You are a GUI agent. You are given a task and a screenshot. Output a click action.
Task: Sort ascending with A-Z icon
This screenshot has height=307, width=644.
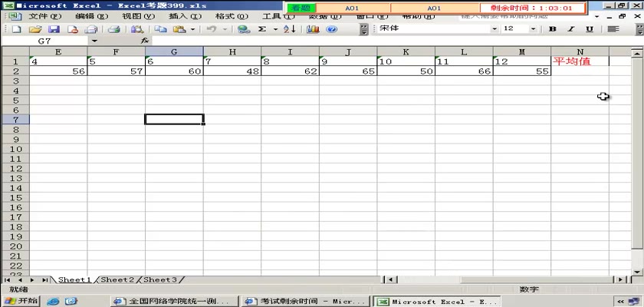[290, 29]
